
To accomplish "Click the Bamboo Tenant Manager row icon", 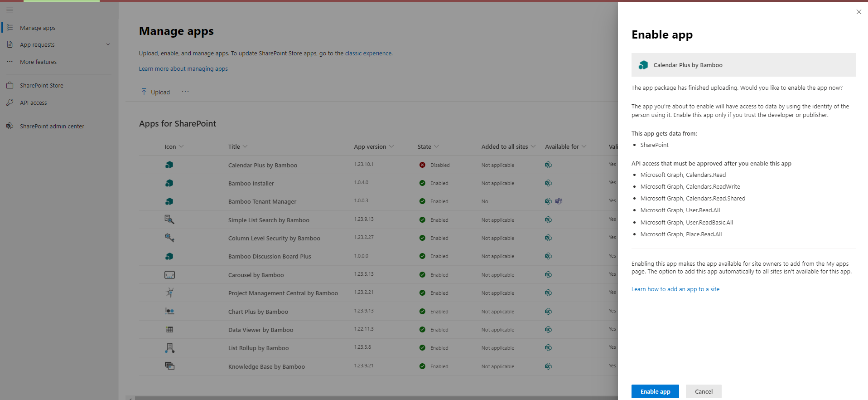I will tap(169, 201).
